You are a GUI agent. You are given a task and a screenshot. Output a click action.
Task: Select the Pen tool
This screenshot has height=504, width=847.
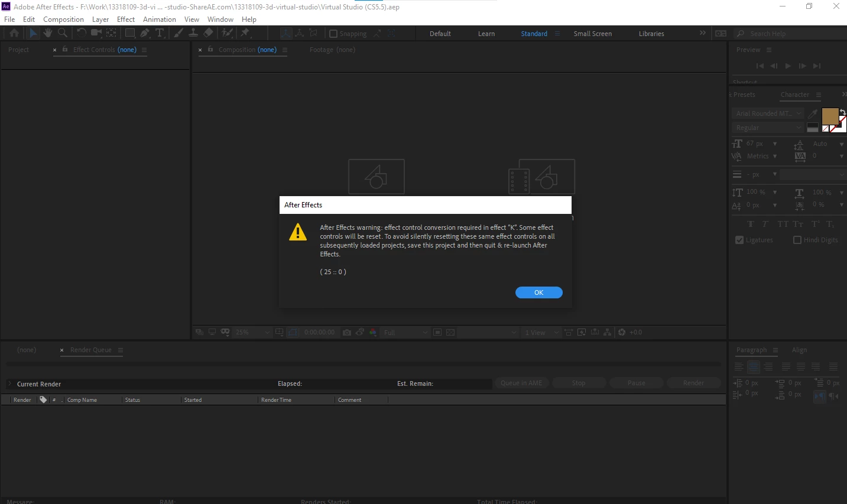click(x=145, y=33)
